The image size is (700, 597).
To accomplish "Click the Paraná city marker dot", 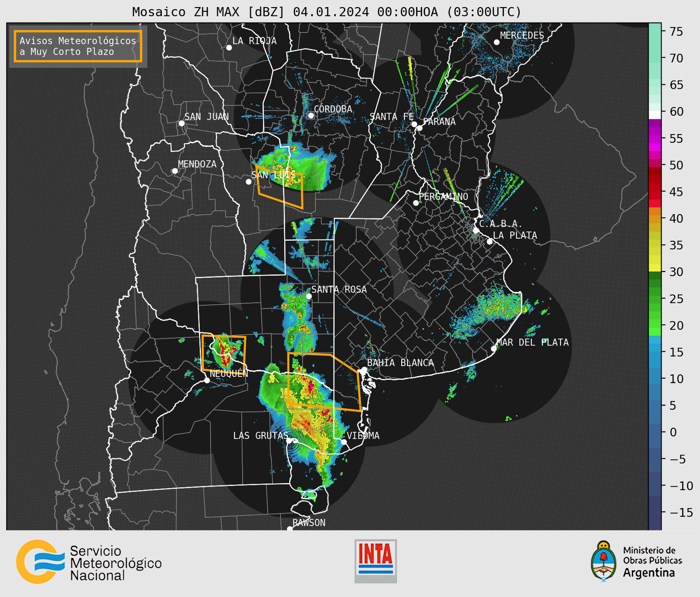I will pyautogui.click(x=420, y=128).
